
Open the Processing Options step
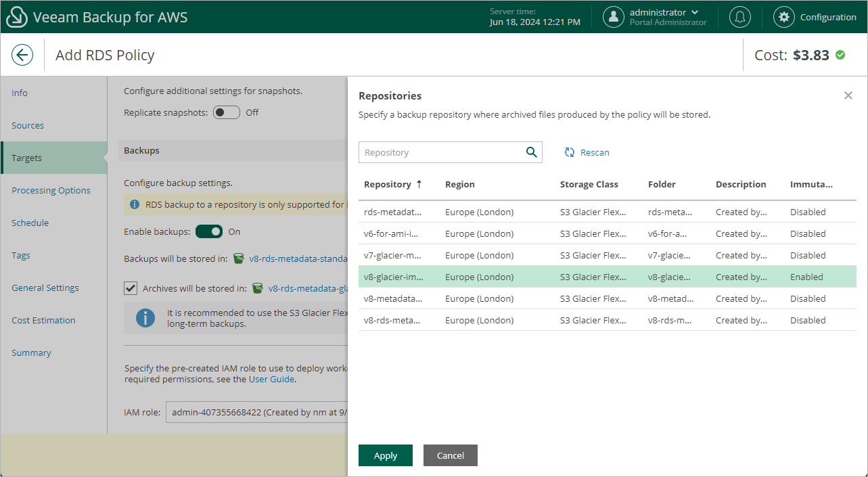pos(51,190)
